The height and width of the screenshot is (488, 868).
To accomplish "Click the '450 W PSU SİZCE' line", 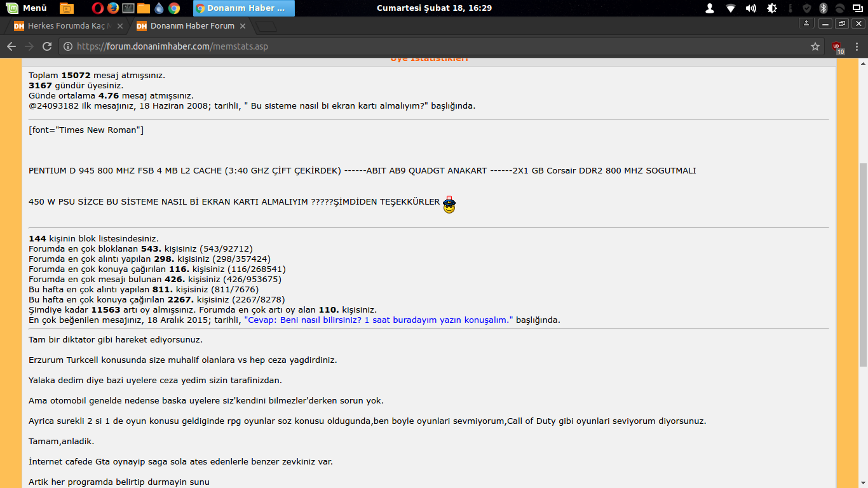I will [234, 202].
